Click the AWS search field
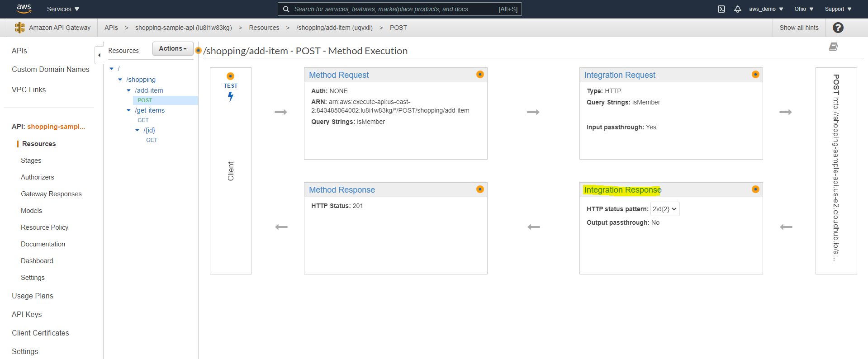Viewport: 868px width, 359px height. (x=399, y=9)
